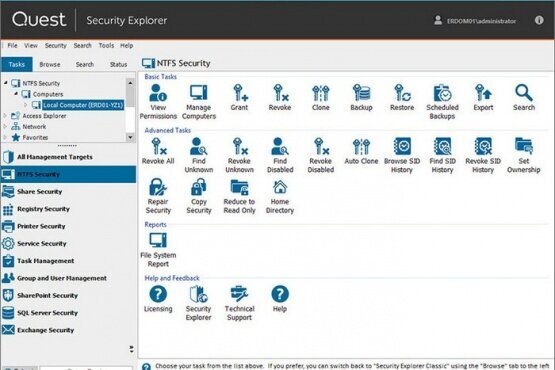The height and width of the screenshot is (370, 555).
Task: Open Technical Support
Action: [240, 303]
